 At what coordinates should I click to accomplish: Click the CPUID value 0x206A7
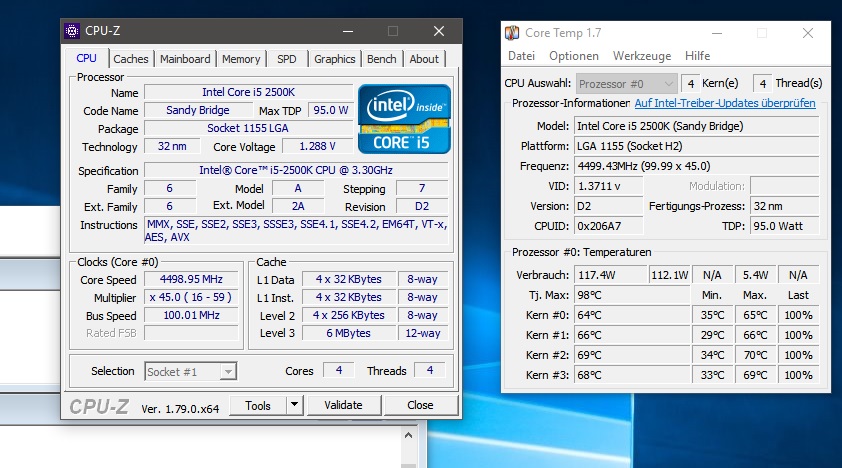(x=608, y=226)
